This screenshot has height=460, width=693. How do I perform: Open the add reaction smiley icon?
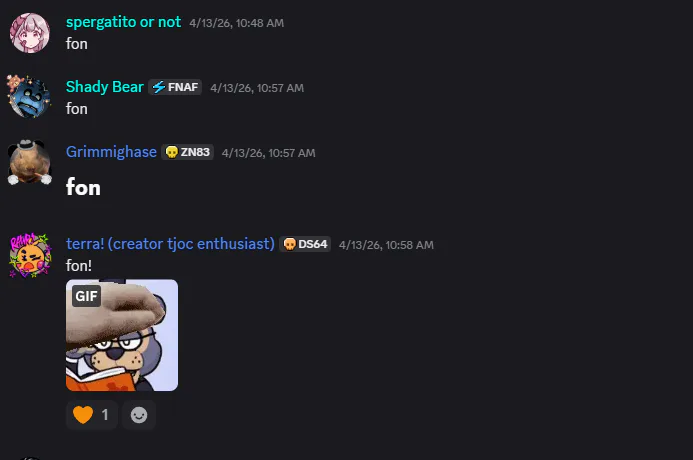click(x=139, y=415)
